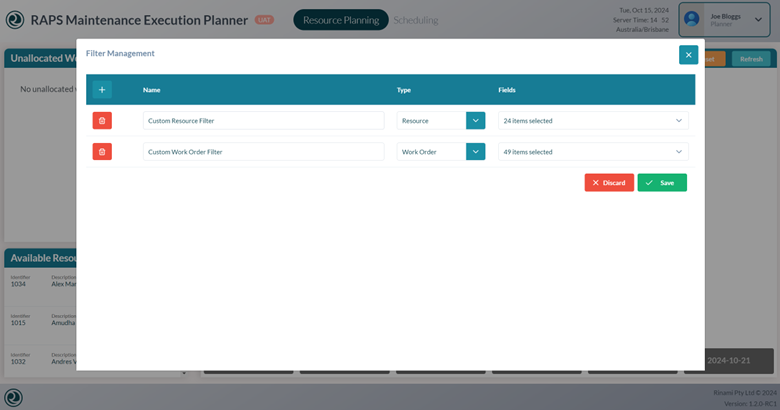
Task: Delete the Custom Resource Filter row
Action: click(x=102, y=121)
